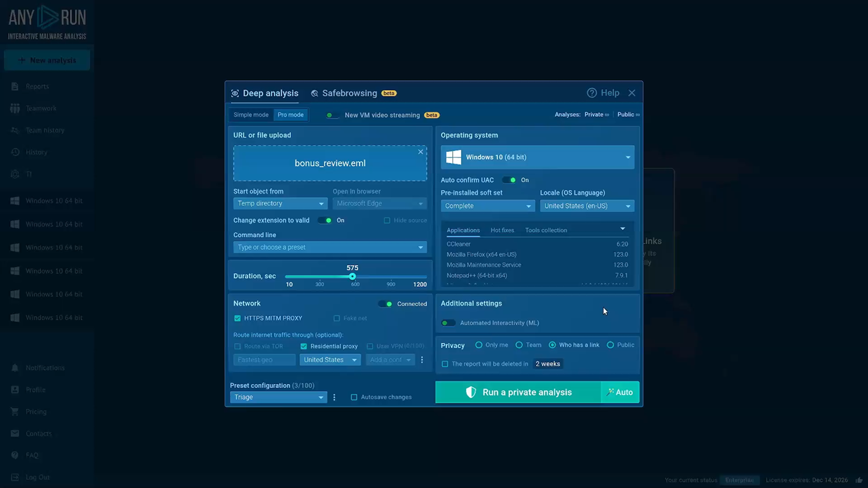Screen dimensions: 868x488
Task: Remove the bonus_review.eml attachment
Action: [421, 152]
